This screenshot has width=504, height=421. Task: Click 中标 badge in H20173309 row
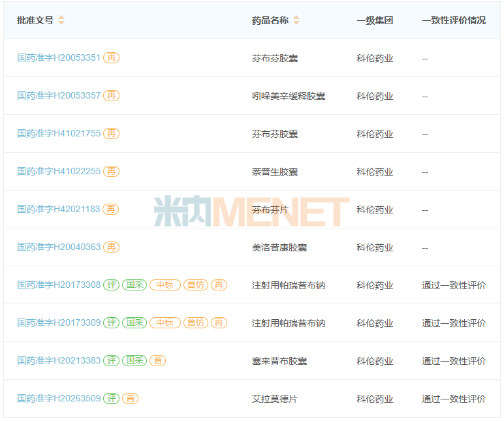pos(165,322)
